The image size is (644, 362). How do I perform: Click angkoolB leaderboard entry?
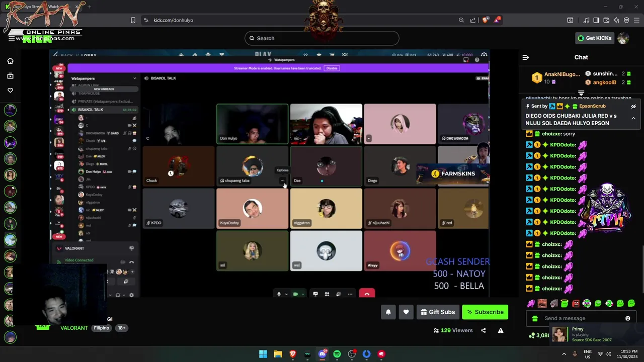[x=604, y=82]
